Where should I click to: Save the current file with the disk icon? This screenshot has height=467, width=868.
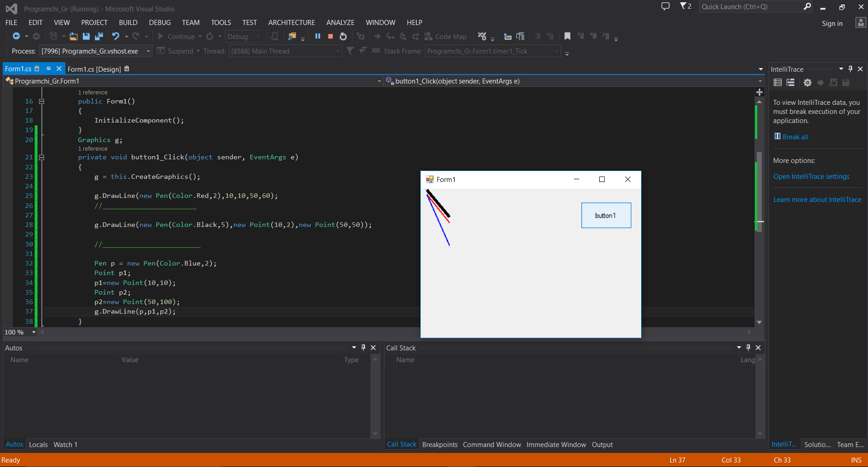click(x=86, y=36)
